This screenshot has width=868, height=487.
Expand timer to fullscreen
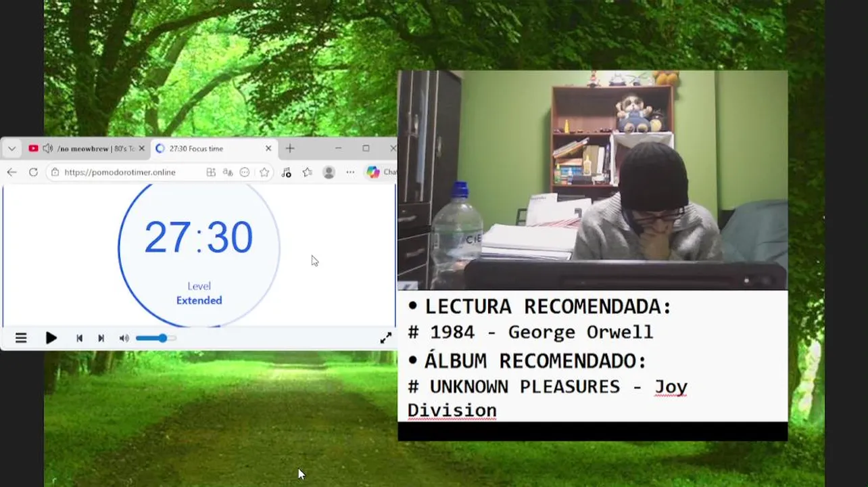(385, 338)
